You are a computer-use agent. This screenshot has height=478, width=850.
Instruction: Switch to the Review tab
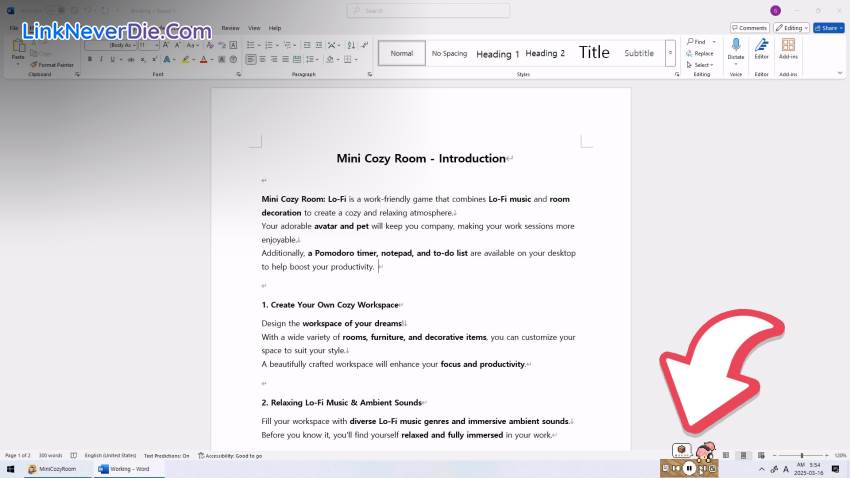230,28
